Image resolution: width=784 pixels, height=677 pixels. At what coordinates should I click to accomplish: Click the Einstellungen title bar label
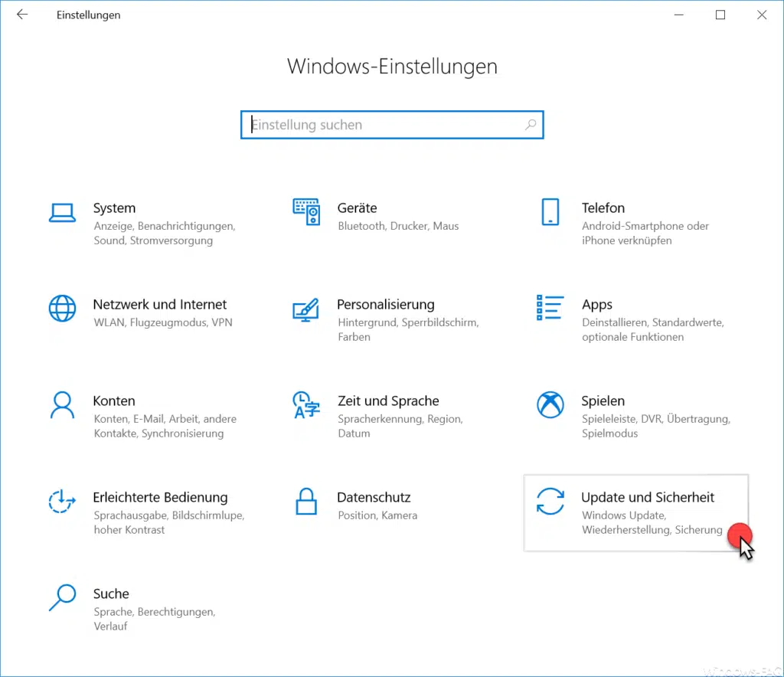click(88, 15)
